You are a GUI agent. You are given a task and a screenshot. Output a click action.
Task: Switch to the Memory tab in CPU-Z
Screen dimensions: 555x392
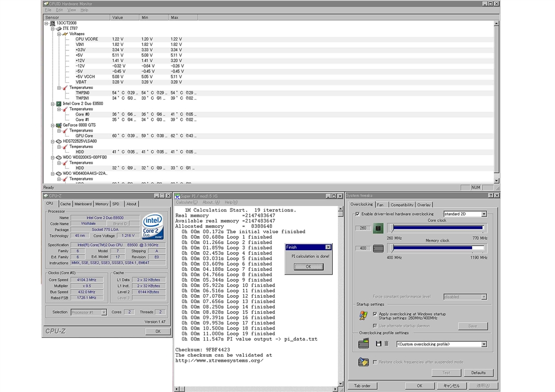pyautogui.click(x=101, y=204)
